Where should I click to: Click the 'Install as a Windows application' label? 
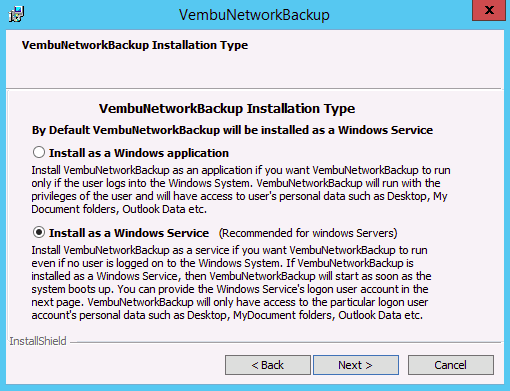[x=139, y=153]
